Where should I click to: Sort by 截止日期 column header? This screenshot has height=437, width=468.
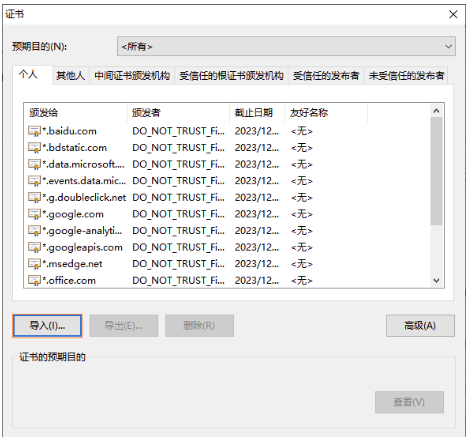click(x=257, y=113)
